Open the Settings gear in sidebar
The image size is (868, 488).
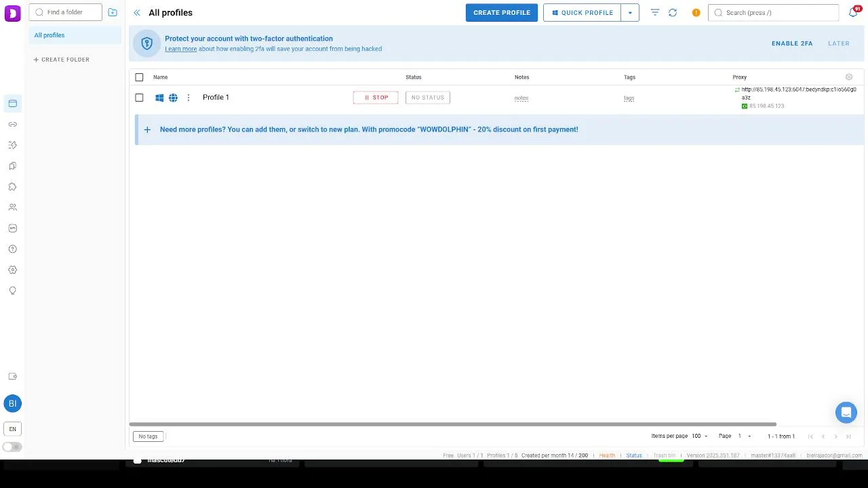click(x=12, y=270)
